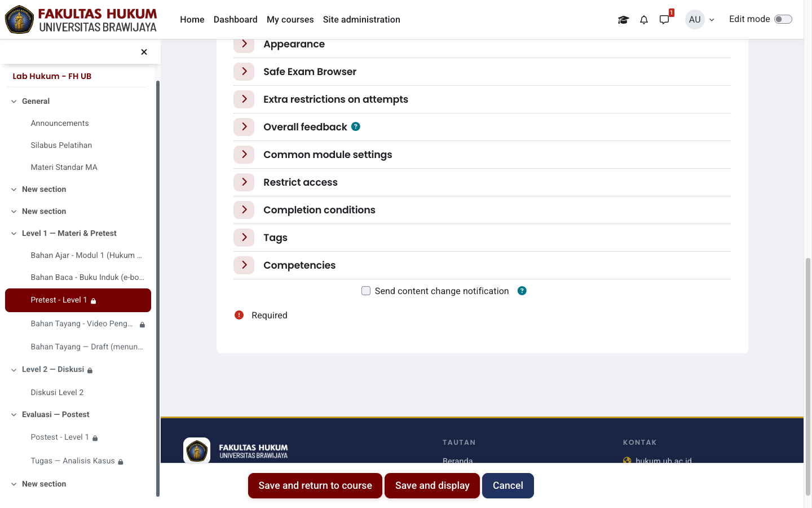812x508 pixels.
Task: Click the sidebar drawer scrollbar
Action: tap(158, 288)
